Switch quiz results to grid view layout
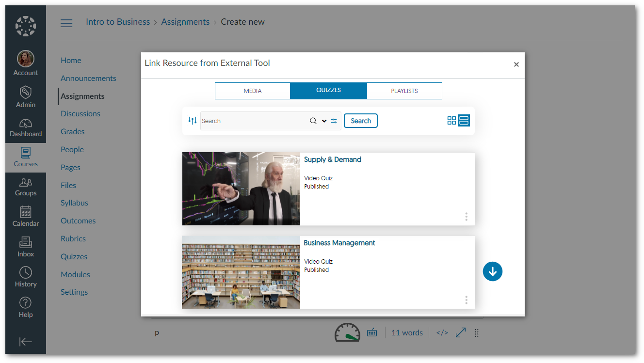 coord(452,120)
